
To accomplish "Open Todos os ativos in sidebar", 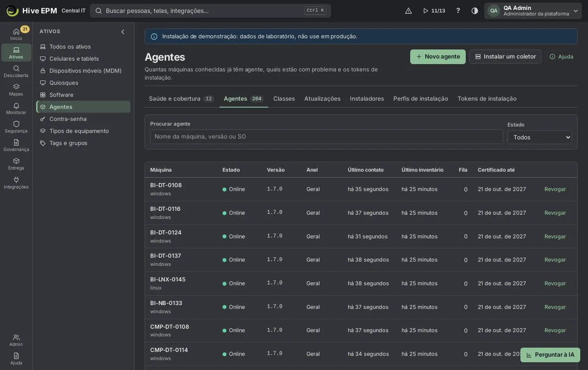I will point(83,46).
